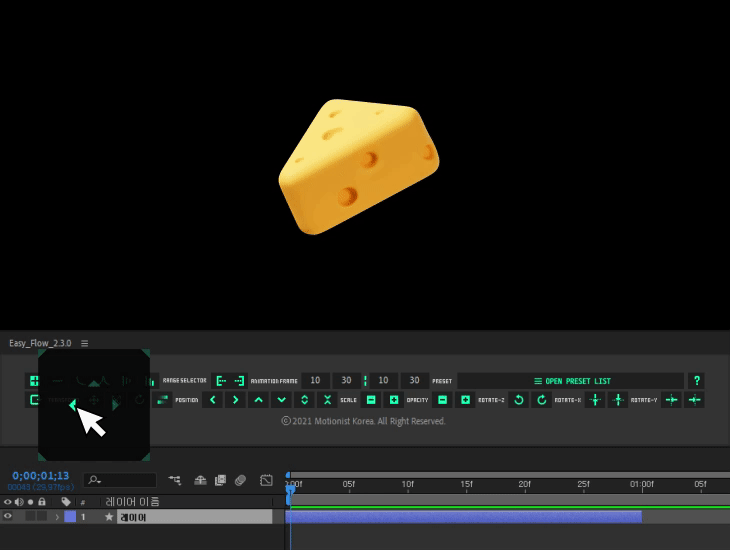Toggle motion blur for the composition
This screenshot has width=730, height=550.
click(240, 480)
